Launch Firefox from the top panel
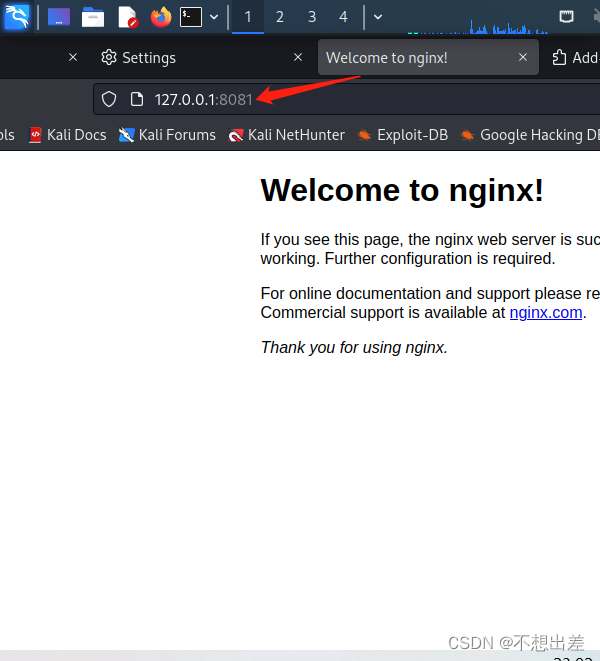Image resolution: width=600 pixels, height=661 pixels. (161, 17)
